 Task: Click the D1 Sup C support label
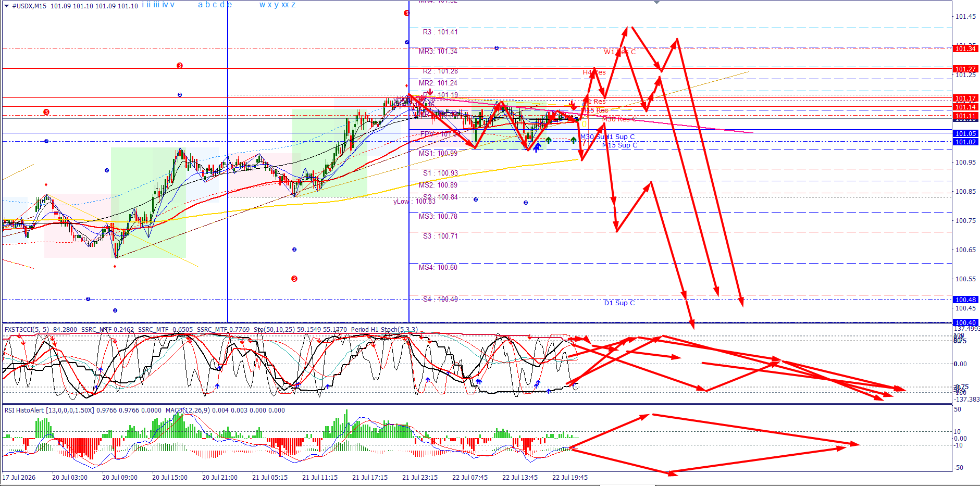(619, 303)
